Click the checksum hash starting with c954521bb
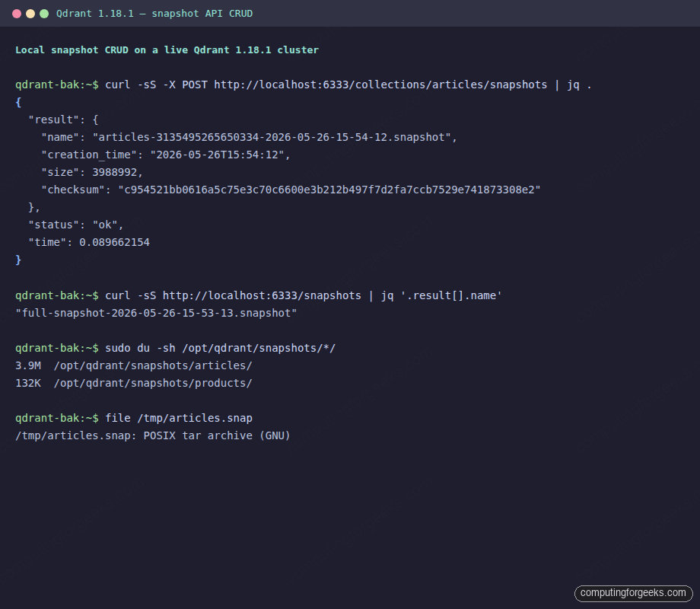Viewport: 700px width, 609px height. point(329,190)
